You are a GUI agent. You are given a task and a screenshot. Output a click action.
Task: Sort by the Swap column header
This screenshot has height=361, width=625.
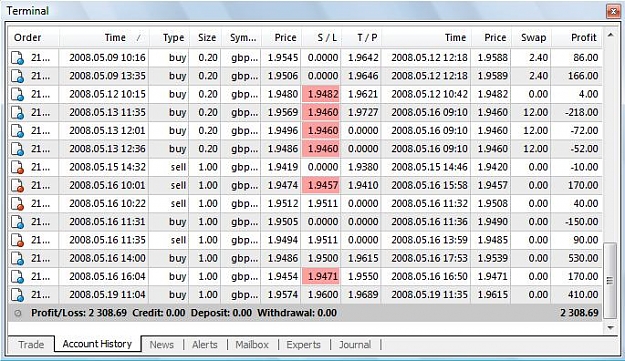click(x=531, y=38)
